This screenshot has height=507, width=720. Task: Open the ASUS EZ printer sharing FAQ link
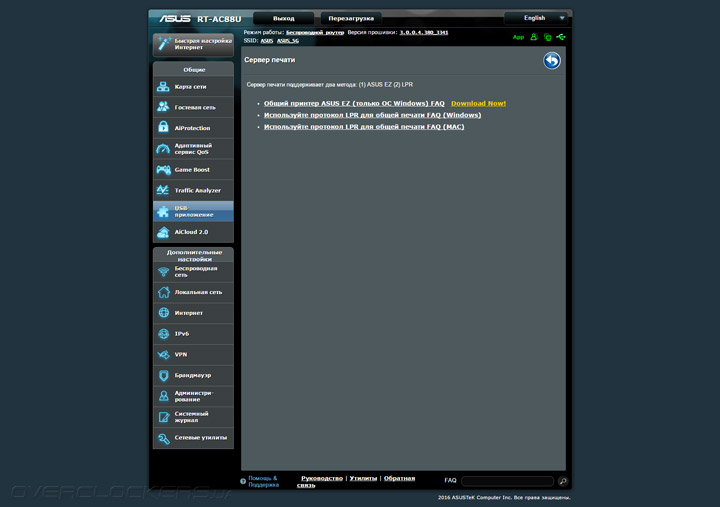[354, 103]
